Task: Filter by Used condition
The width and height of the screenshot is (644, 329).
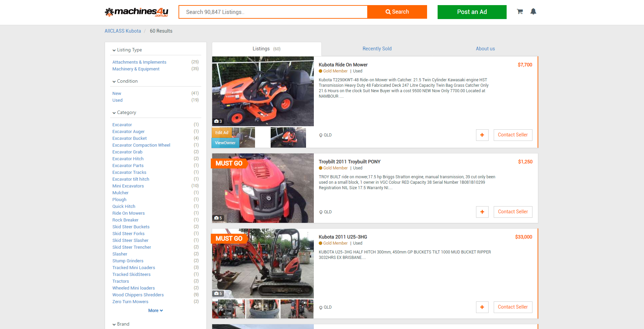Action: [117, 100]
